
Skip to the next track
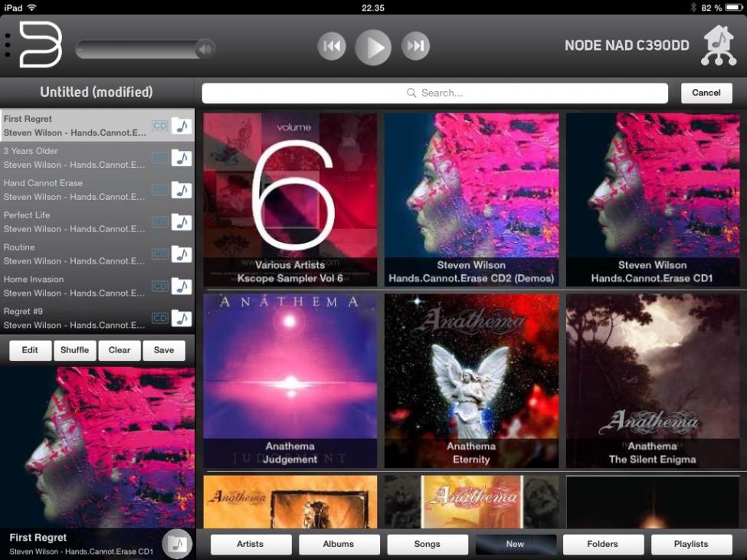[x=415, y=46]
